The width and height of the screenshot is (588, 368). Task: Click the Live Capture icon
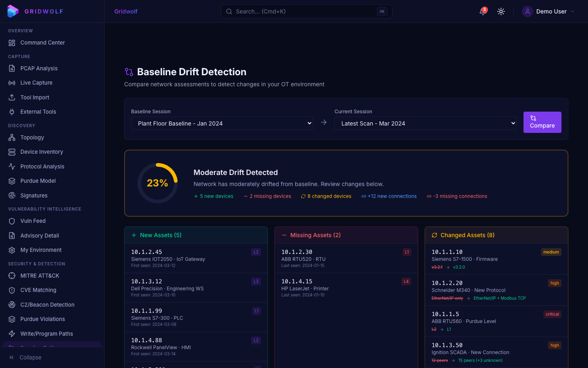click(12, 83)
